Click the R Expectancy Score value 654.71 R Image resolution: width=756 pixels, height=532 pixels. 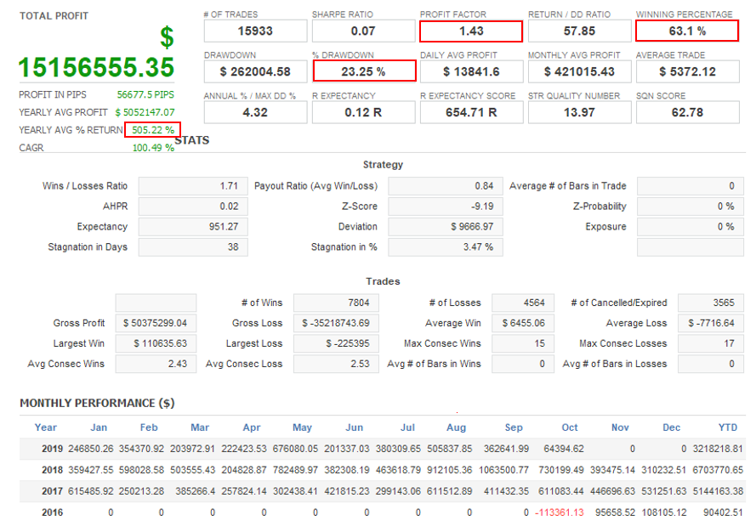[471, 112]
